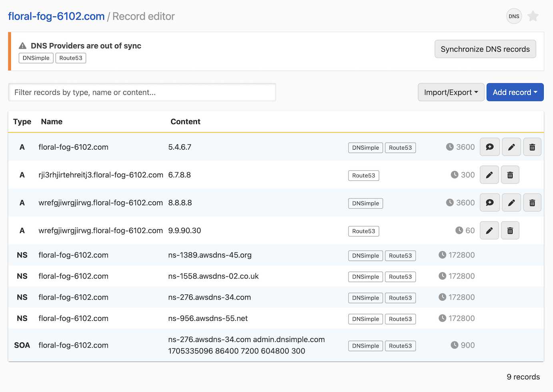Select ns-956.awsdns-55.net content

(208, 318)
